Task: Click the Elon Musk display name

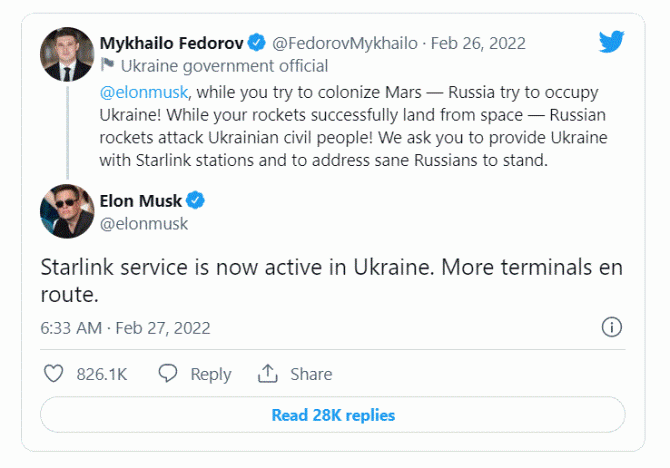Action: click(141, 201)
